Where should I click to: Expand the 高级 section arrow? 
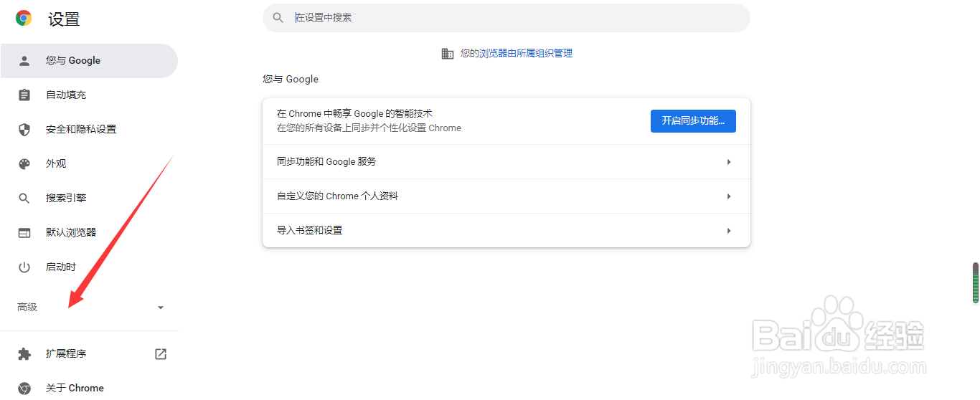(x=161, y=308)
